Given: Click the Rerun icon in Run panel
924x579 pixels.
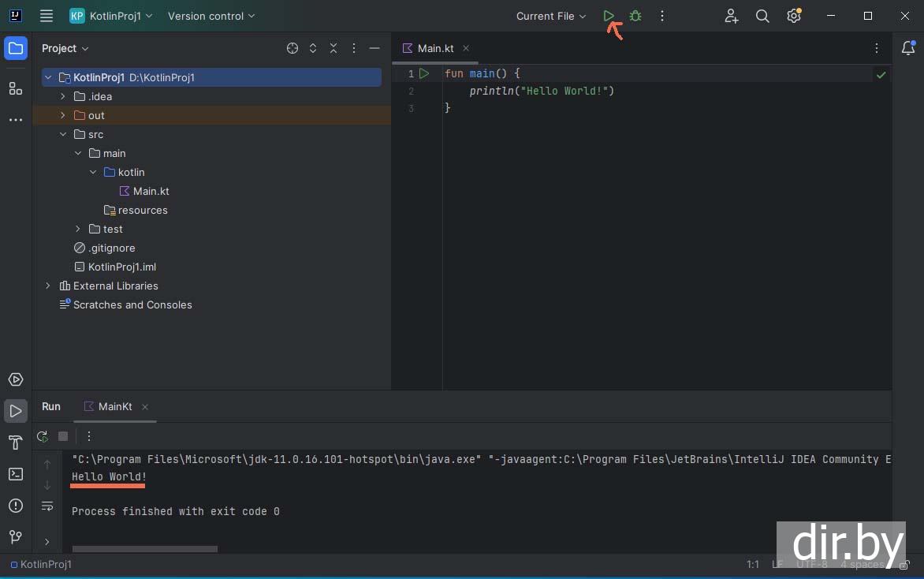Looking at the screenshot, I should click(43, 436).
